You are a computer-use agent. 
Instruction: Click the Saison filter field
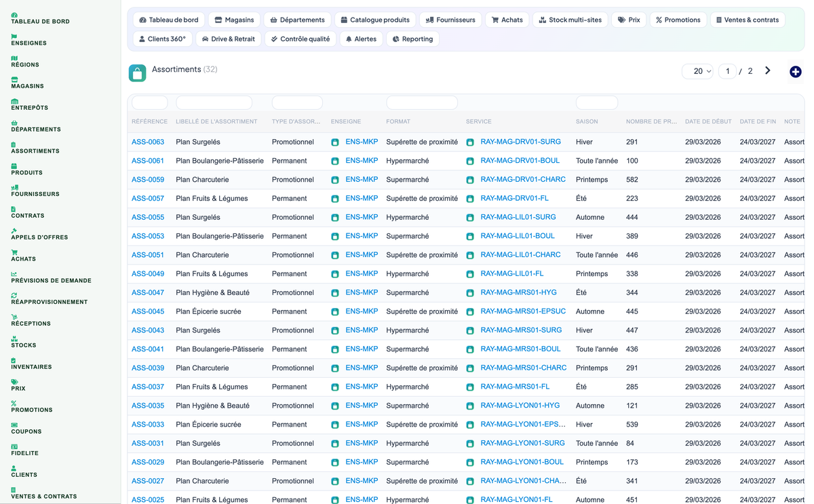click(597, 102)
